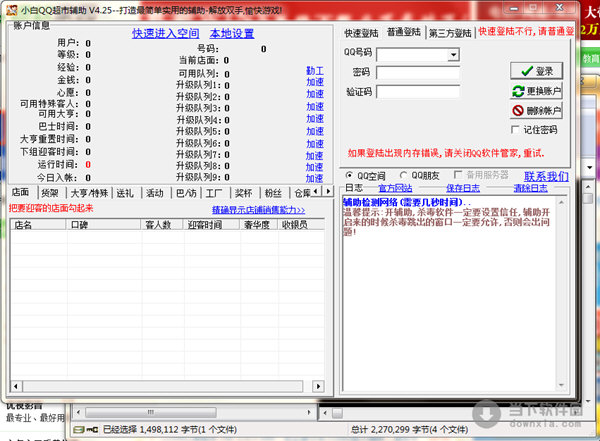Switch to the 第三方登陆 login tab
Screen dimensions: 600x441
click(450, 33)
